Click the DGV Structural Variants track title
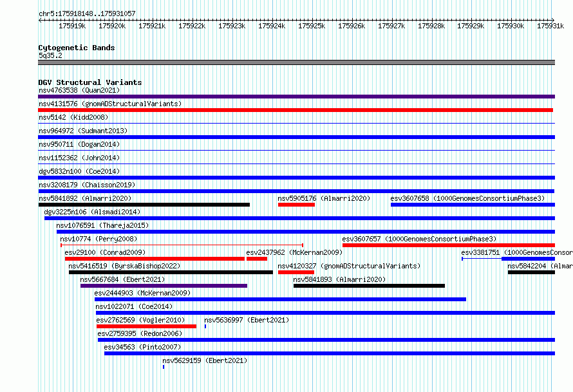The width and height of the screenshot is (573, 392). coord(90,82)
